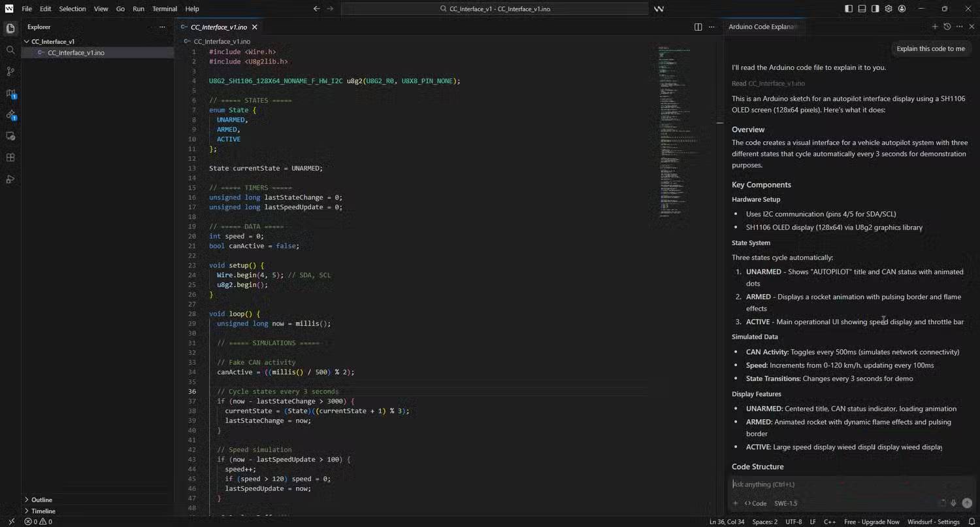The width and height of the screenshot is (980, 527).
Task: Toggle the primary side bar
Action: [848, 8]
